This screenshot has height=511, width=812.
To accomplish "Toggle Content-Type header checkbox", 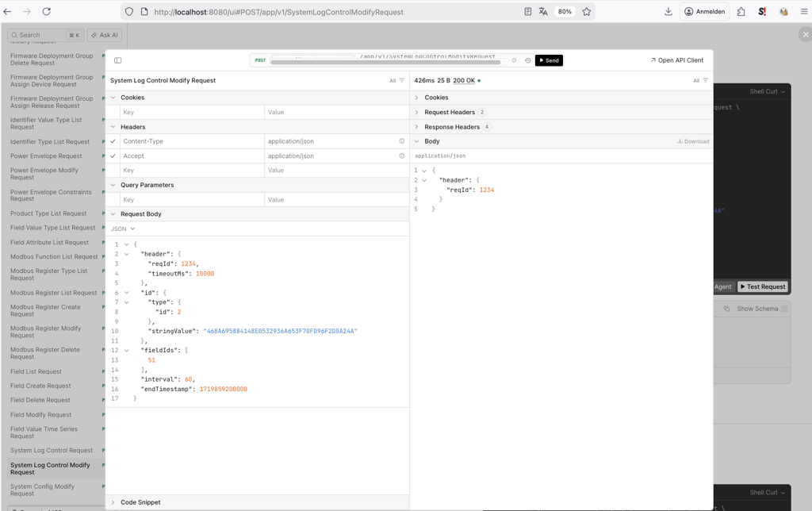I will (113, 141).
